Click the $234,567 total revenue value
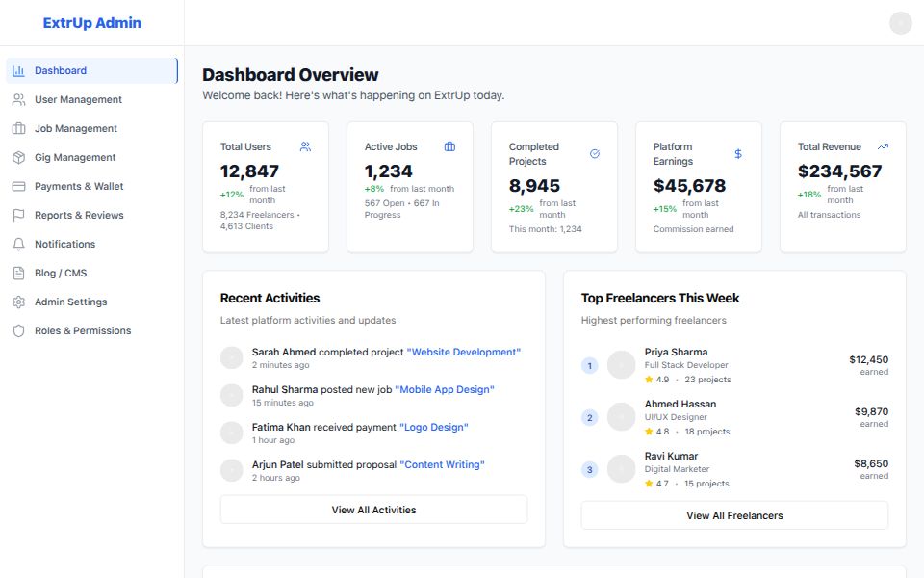The height and width of the screenshot is (578, 924). click(x=839, y=171)
